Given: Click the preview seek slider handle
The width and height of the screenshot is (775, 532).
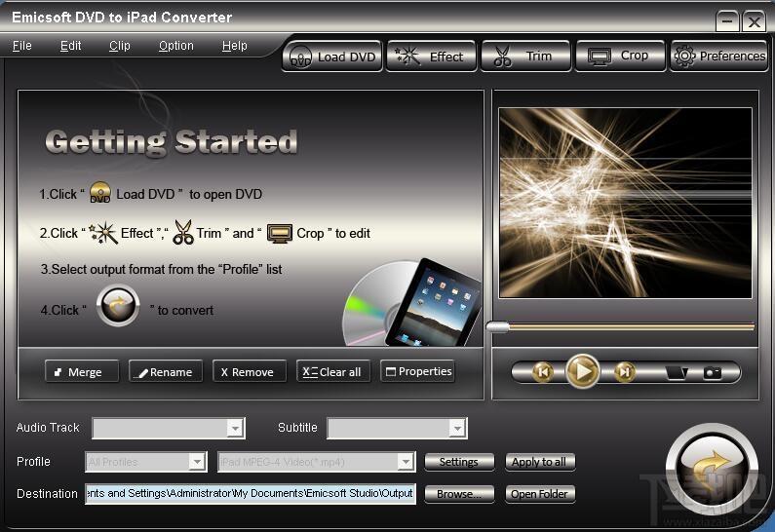Looking at the screenshot, I should [x=498, y=326].
